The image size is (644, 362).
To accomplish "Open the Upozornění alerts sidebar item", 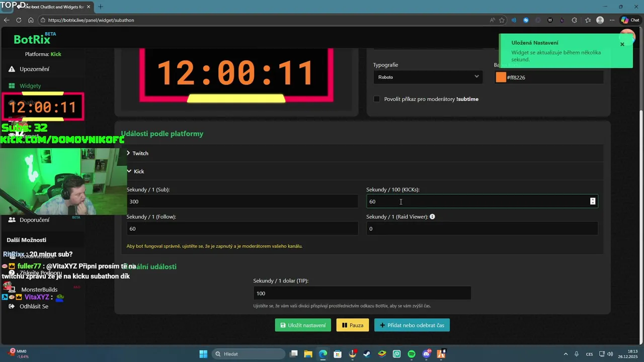I will pyautogui.click(x=29, y=69).
